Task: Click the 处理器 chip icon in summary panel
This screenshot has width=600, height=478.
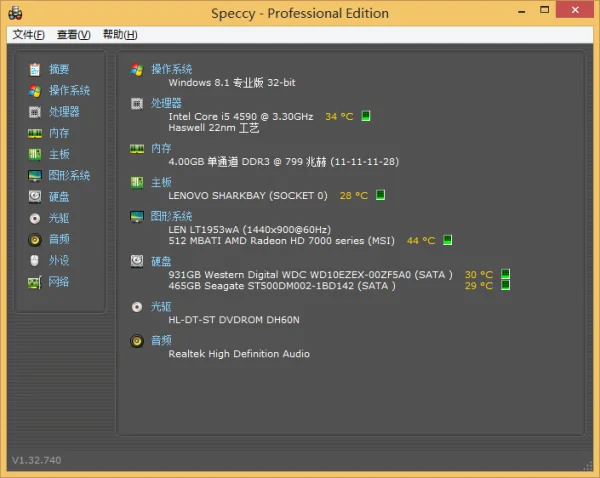Action: [137, 103]
